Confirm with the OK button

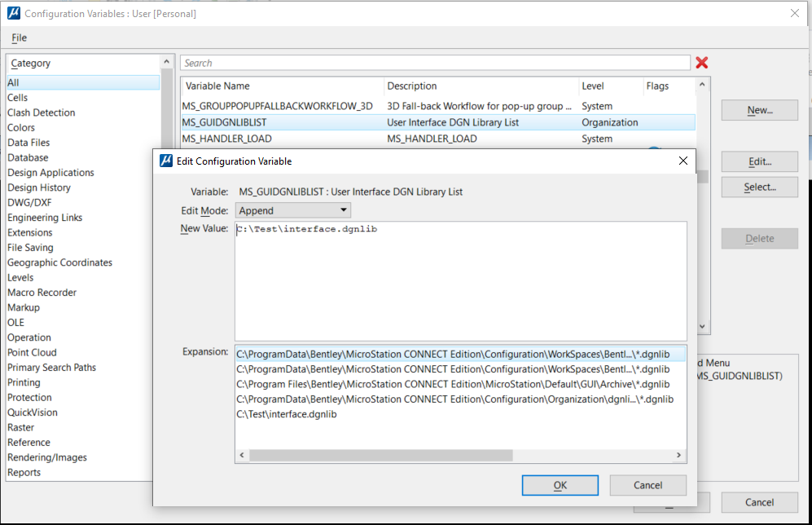(560, 485)
